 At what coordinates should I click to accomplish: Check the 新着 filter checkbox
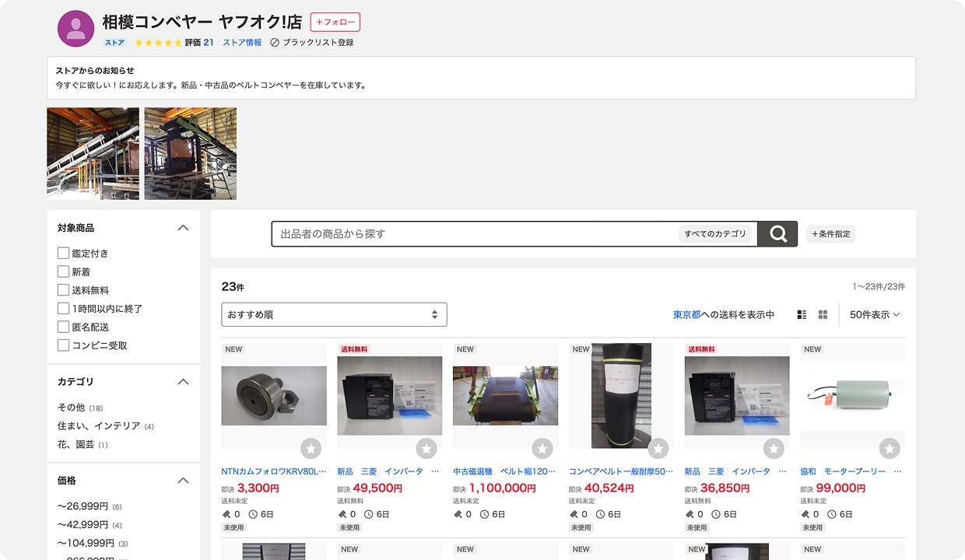(64, 271)
